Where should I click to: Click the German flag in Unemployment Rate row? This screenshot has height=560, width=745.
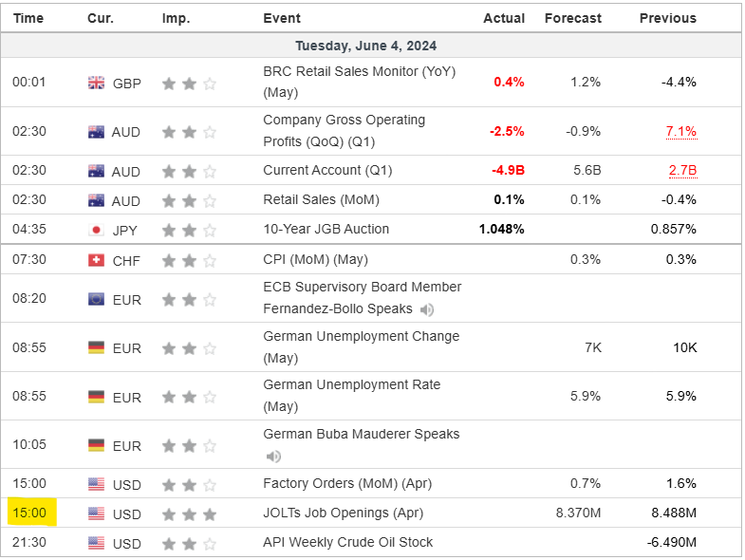96,397
